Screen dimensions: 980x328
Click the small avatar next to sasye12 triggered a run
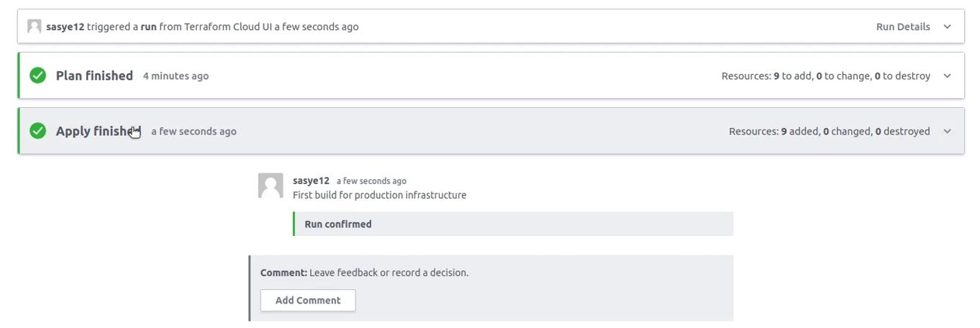click(34, 27)
